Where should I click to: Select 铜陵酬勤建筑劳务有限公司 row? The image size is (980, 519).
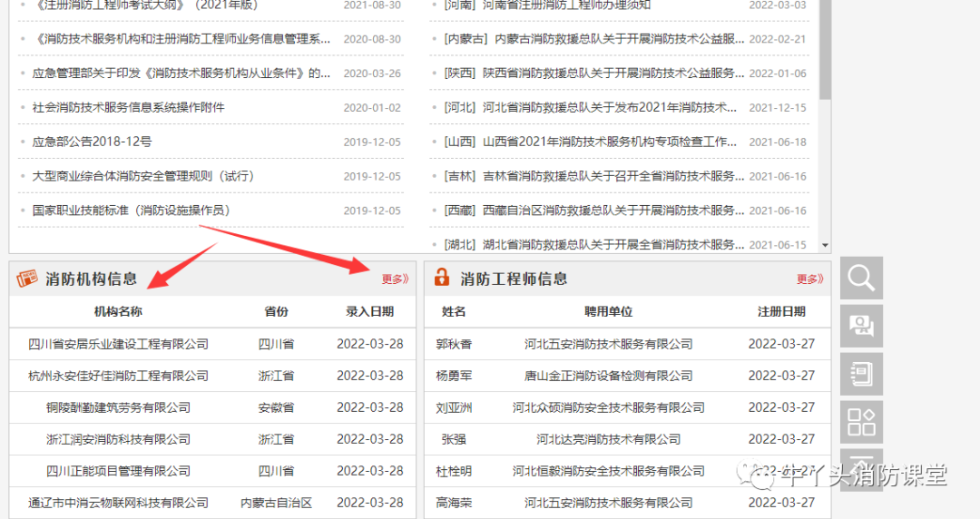(212, 407)
